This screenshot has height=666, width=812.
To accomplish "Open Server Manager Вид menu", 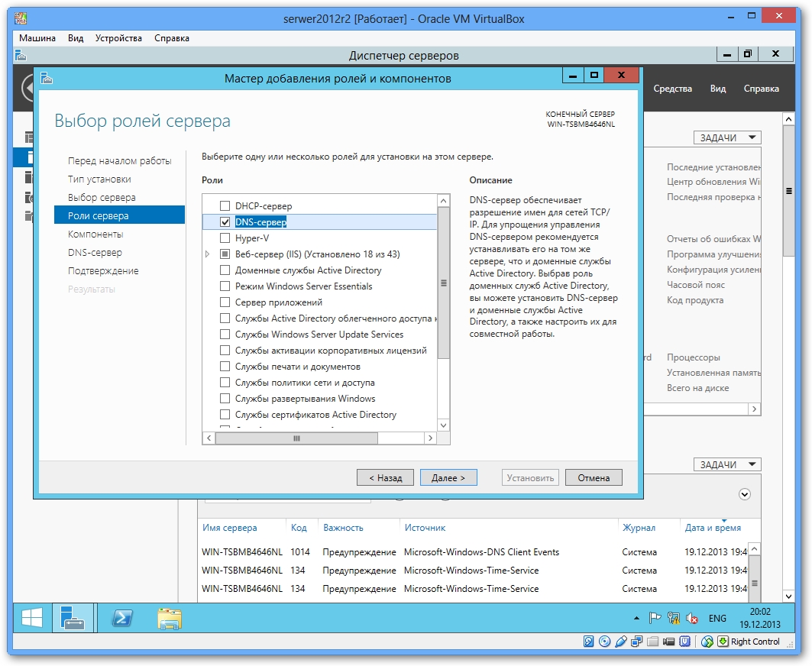I will coord(718,89).
